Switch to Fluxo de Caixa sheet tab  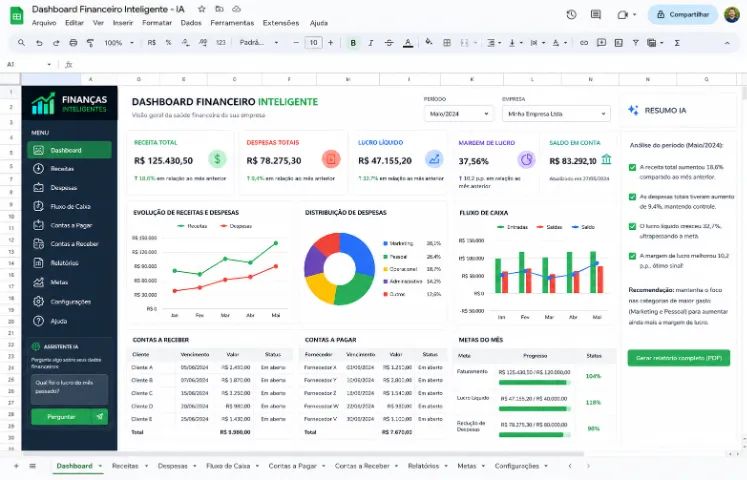point(228,466)
